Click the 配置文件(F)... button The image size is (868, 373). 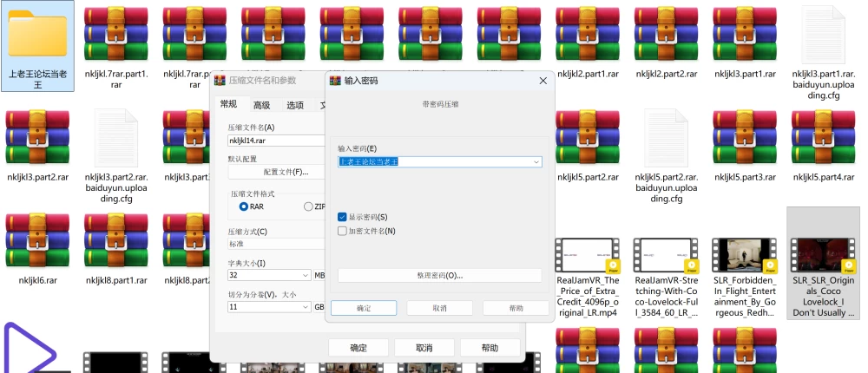277,172
